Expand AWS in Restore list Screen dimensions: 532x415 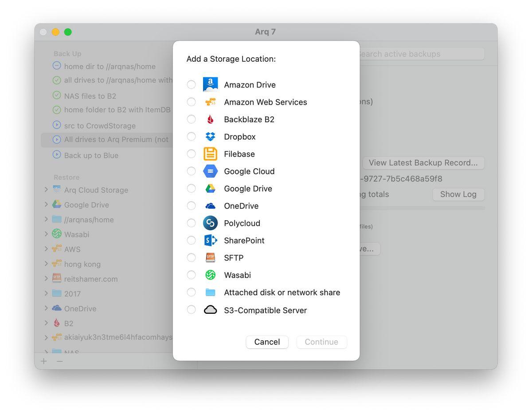[46, 249]
